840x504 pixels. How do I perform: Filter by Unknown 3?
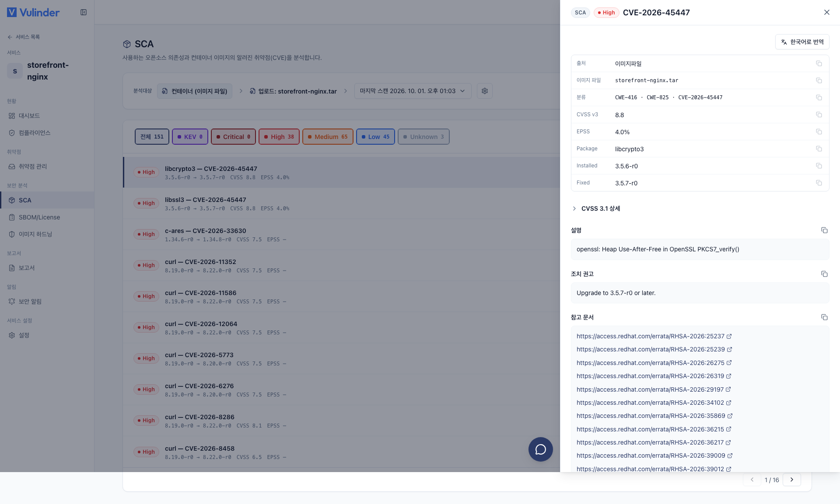[423, 136]
